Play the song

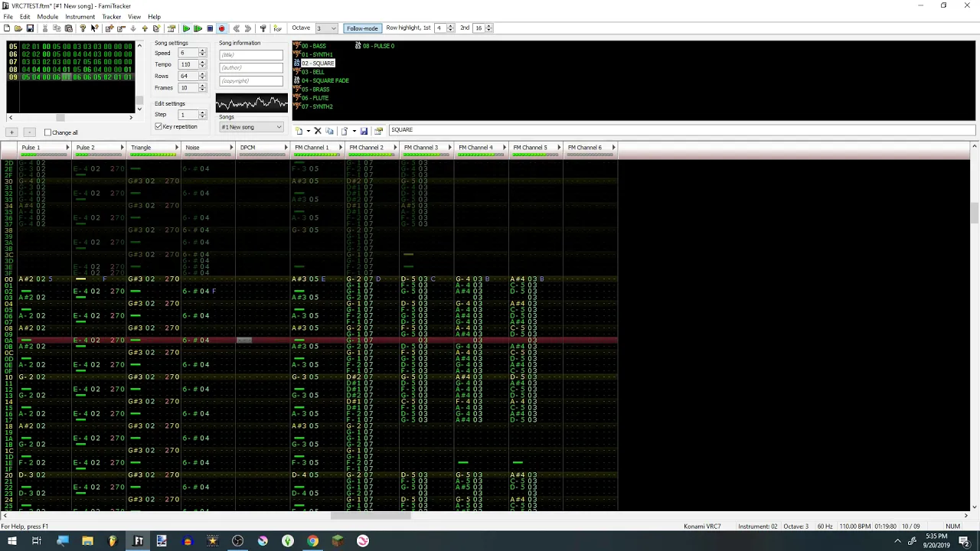pos(186,28)
